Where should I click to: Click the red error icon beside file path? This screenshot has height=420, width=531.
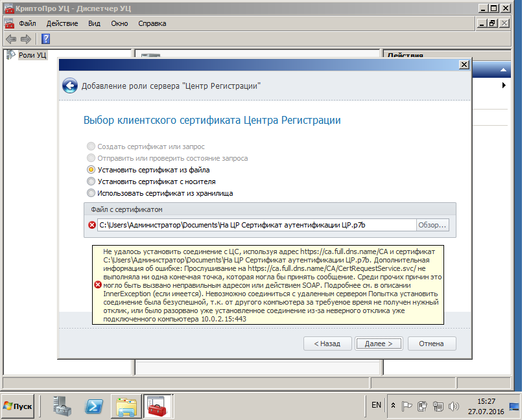click(x=92, y=225)
